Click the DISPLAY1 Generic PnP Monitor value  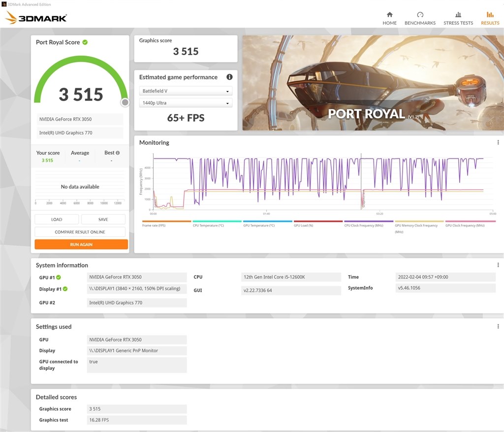point(137,351)
